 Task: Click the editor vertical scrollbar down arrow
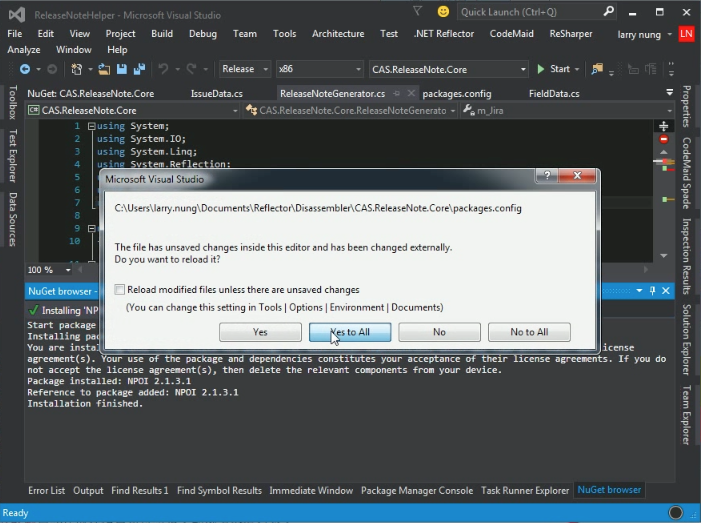pyautogui.click(x=664, y=256)
